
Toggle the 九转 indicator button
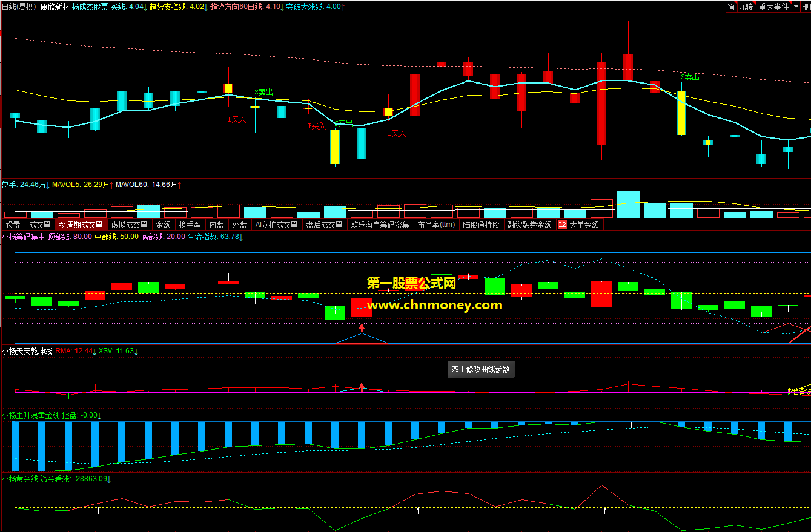pos(746,7)
